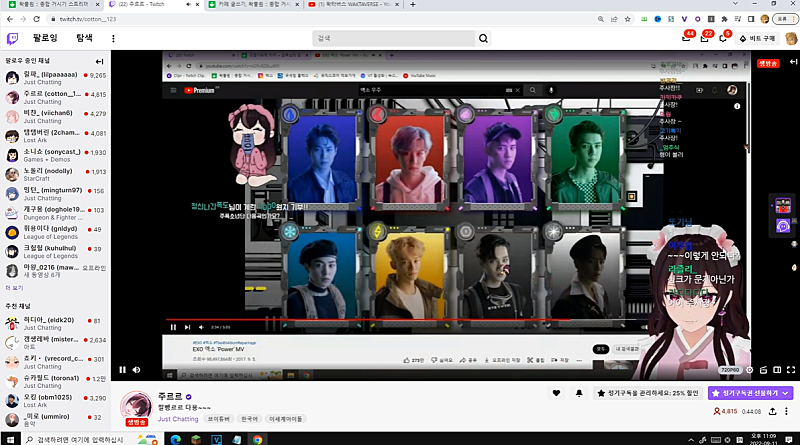Expand followed channels with 더 보기
The image size is (800, 445).
tap(14, 288)
